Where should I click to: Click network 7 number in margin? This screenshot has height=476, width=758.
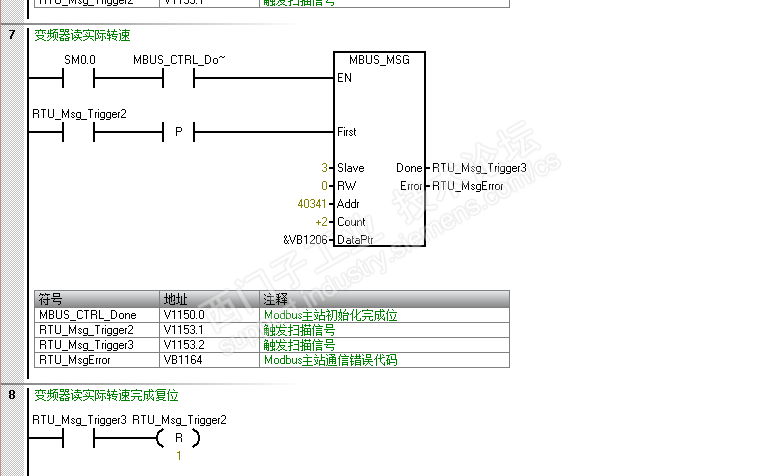(12, 34)
